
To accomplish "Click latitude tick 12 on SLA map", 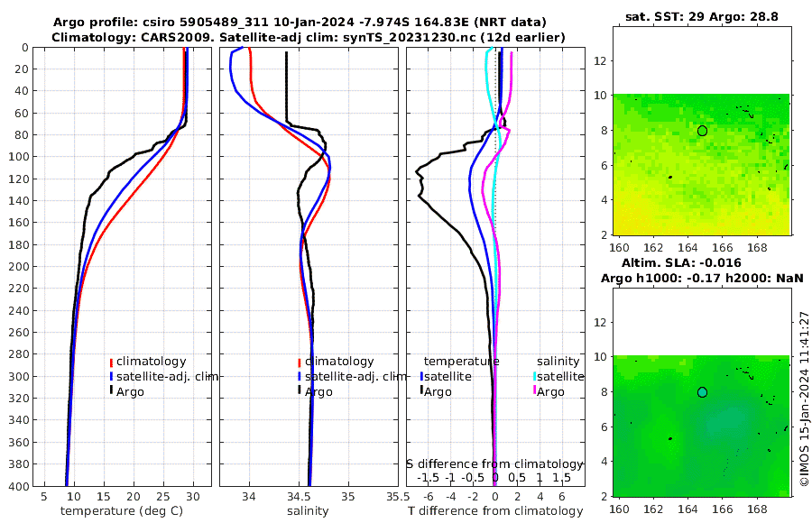I will [600, 322].
